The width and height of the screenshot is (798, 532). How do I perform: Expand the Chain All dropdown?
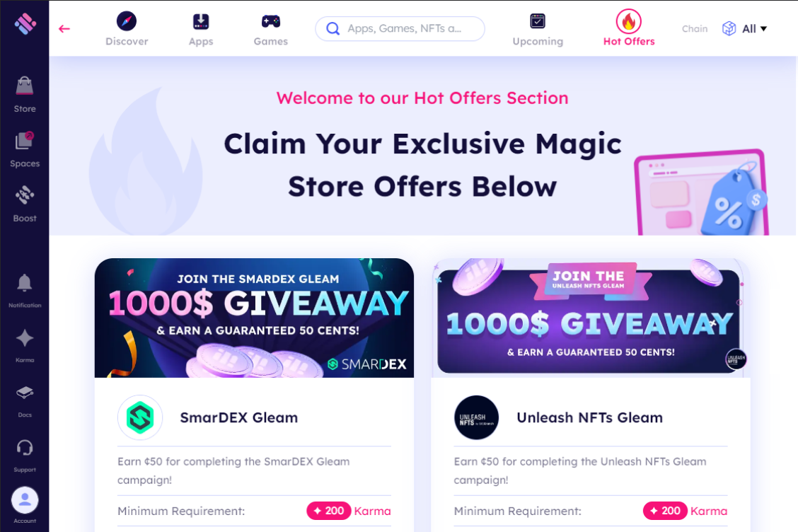744,28
